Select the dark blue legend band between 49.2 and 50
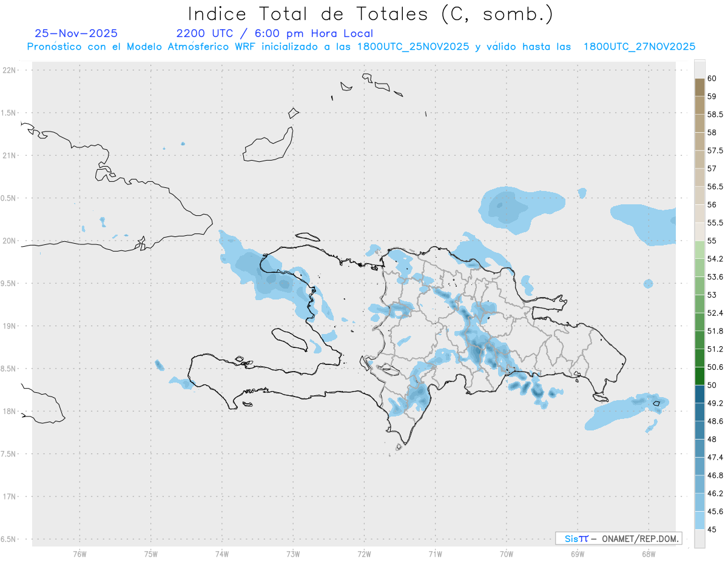The height and width of the screenshot is (562, 728). click(699, 395)
